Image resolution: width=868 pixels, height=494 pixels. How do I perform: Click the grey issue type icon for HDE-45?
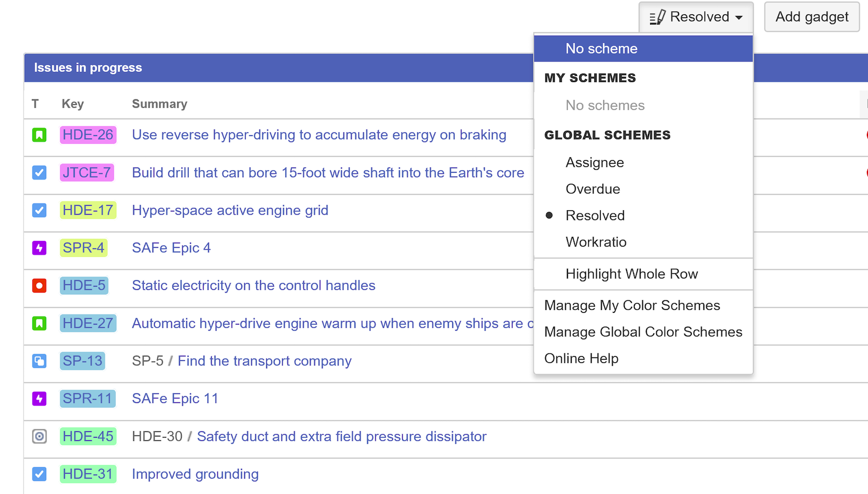[39, 437]
